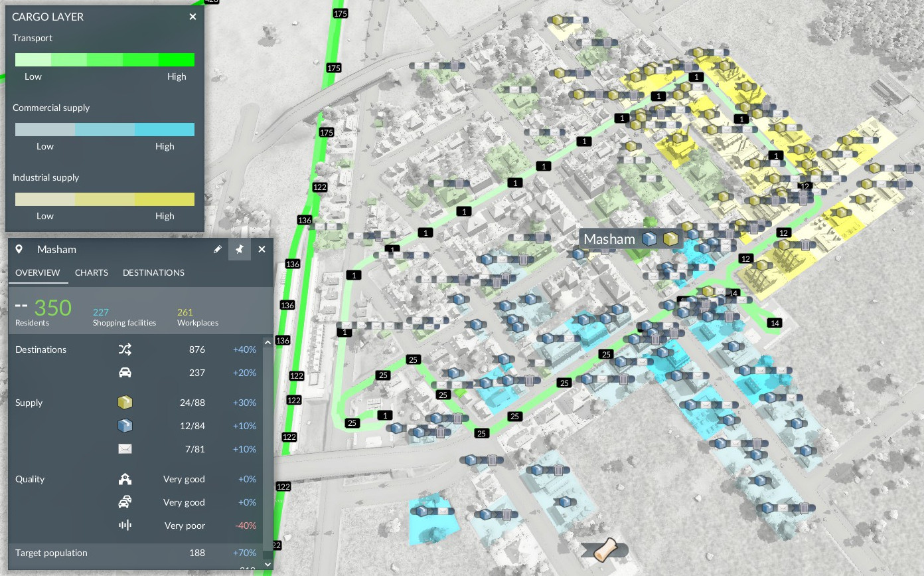This screenshot has height=576, width=924.
Task: Toggle the pin button on Masham window
Action: (x=240, y=249)
